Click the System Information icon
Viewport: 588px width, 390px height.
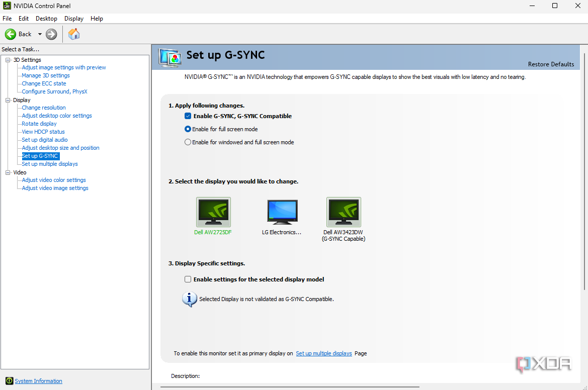click(x=10, y=381)
